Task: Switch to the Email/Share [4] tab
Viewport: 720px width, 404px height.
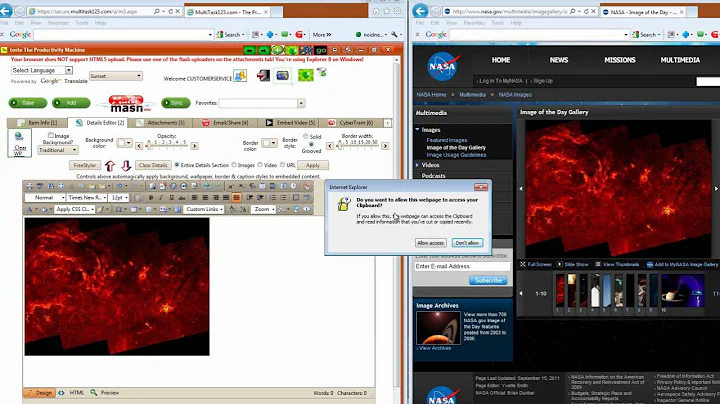Action: point(225,123)
